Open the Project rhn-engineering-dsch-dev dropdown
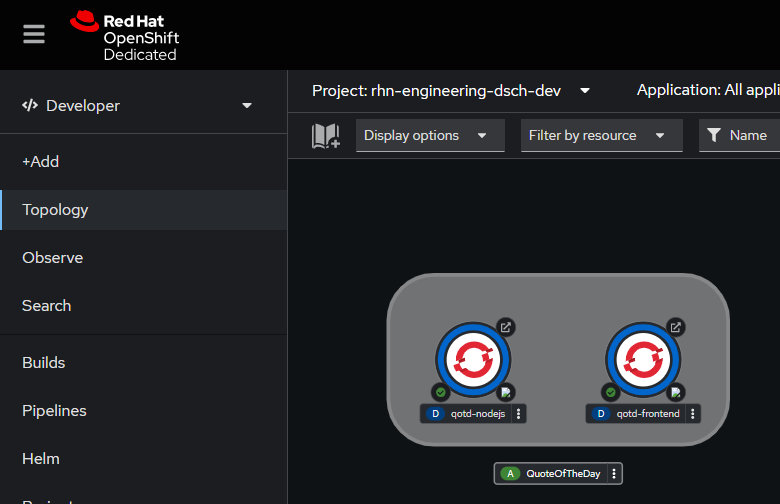 tap(451, 91)
